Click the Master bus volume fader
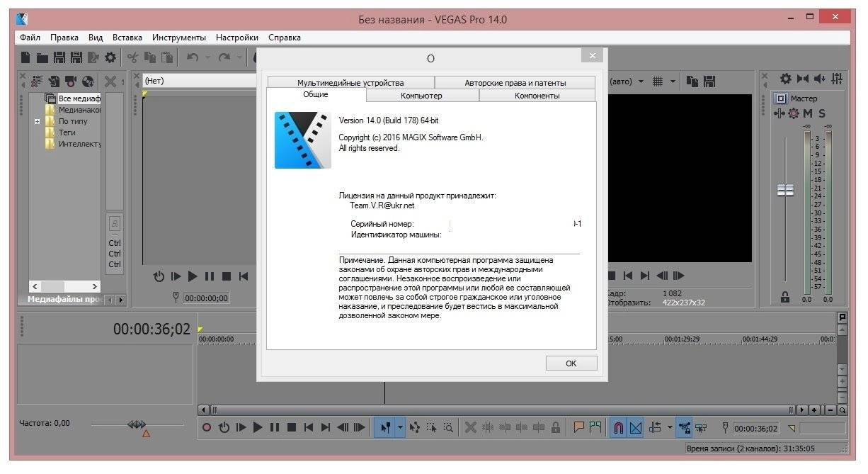 point(786,191)
